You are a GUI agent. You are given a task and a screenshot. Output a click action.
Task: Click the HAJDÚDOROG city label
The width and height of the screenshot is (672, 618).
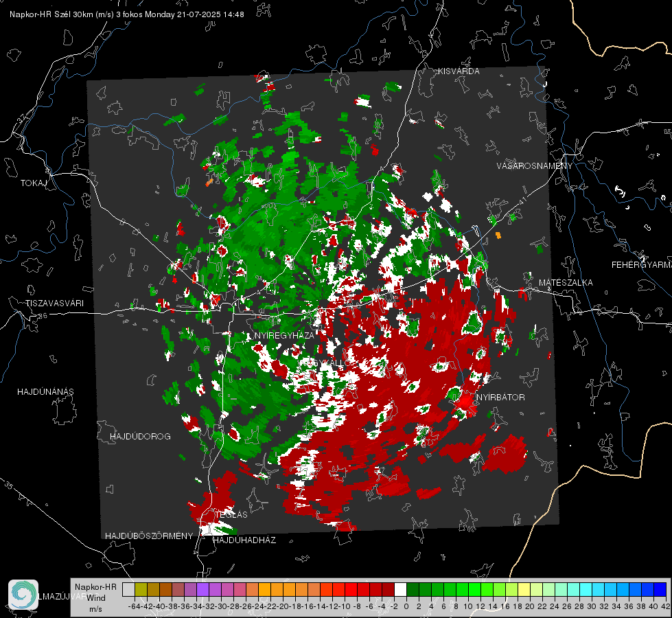click(140, 437)
